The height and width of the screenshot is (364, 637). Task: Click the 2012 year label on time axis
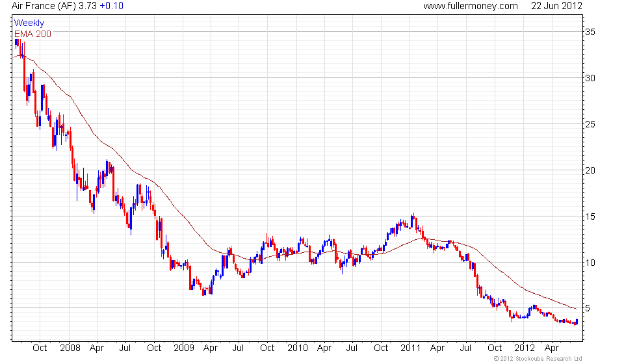tap(525, 348)
